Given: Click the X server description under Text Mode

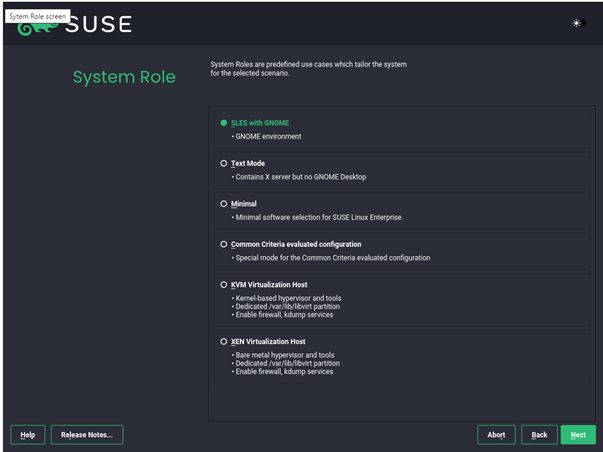Looking at the screenshot, I should (300, 177).
